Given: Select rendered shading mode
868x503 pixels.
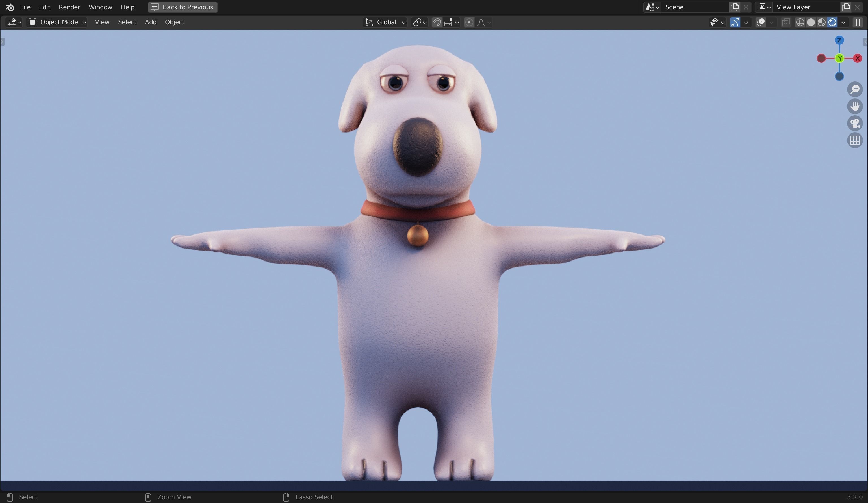Looking at the screenshot, I should [832, 22].
